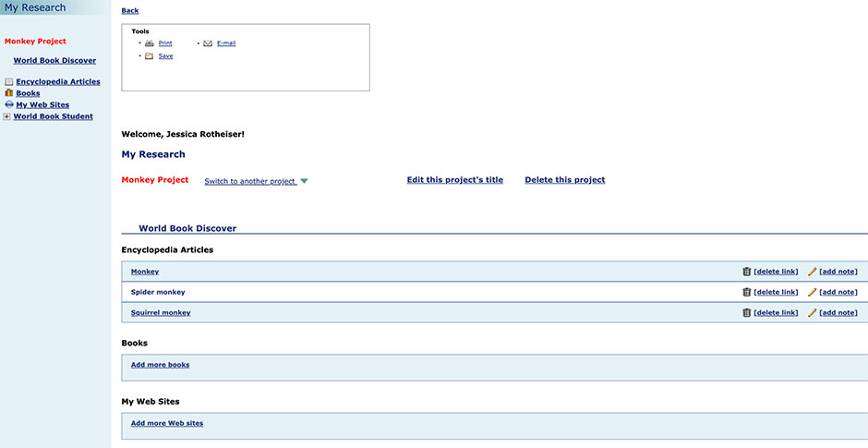868x448 pixels.
Task: Open the Squirrel monkey article
Action: point(161,312)
